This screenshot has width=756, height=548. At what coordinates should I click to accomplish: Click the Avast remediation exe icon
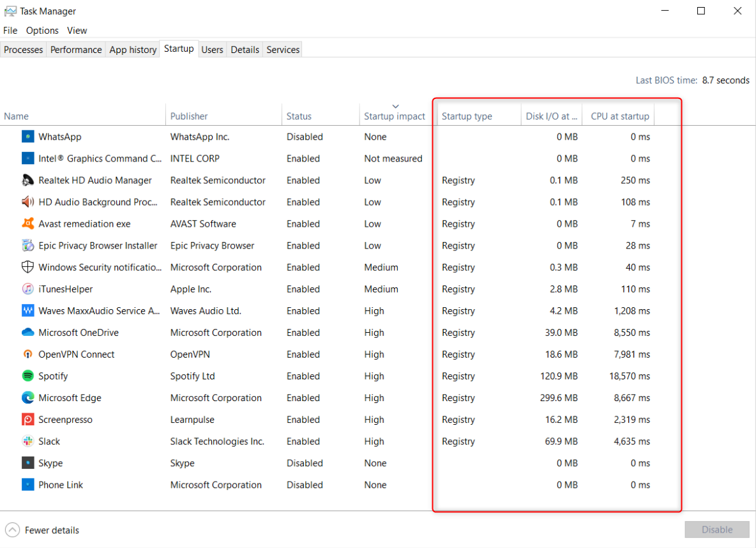28,224
